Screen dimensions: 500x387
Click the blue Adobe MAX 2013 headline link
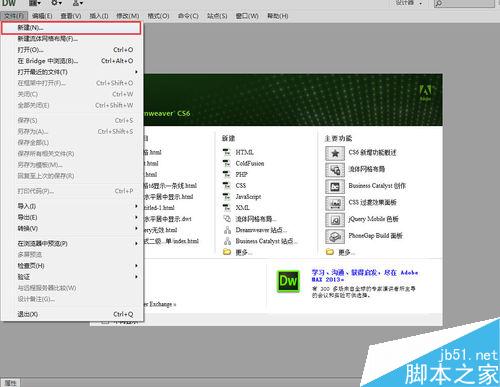tap(365, 276)
